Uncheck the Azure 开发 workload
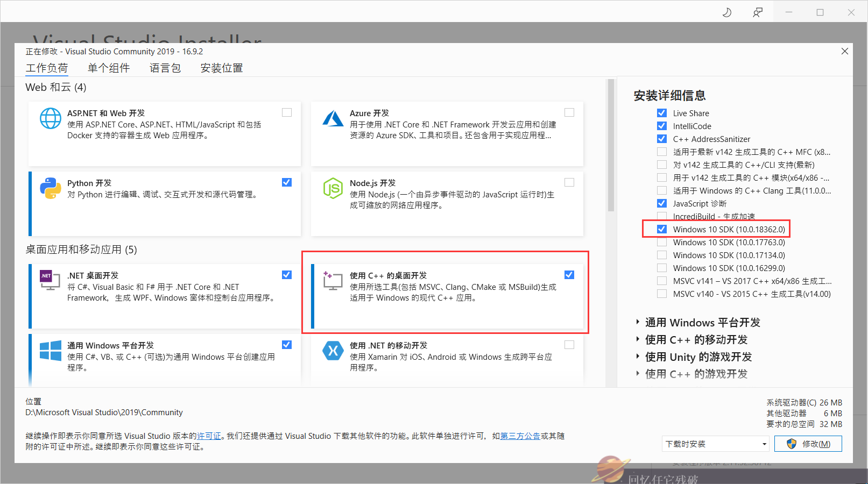This screenshot has height=484, width=868. pyautogui.click(x=569, y=112)
